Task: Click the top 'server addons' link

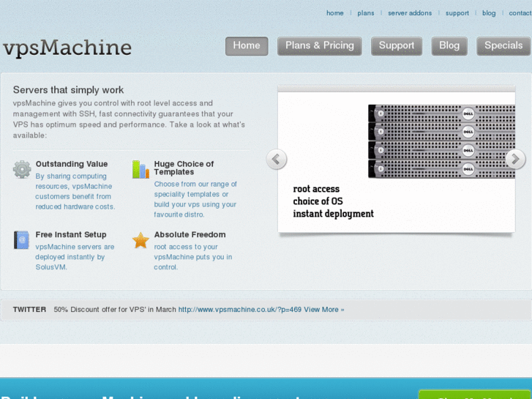Action: 410,13
